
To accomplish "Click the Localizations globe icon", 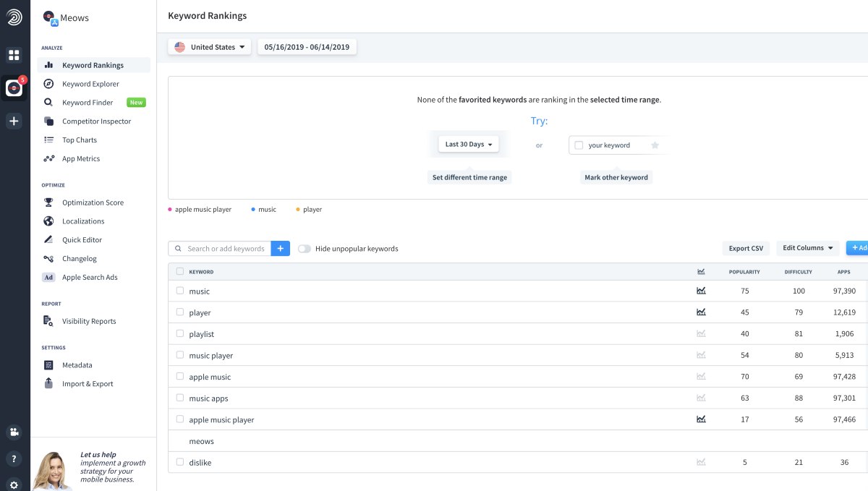I will click(x=48, y=221).
